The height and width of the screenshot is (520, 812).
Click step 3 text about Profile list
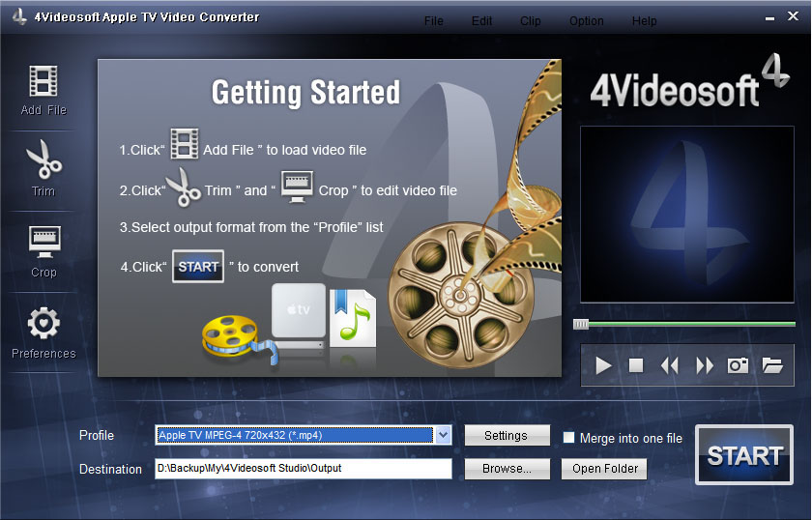(251, 227)
